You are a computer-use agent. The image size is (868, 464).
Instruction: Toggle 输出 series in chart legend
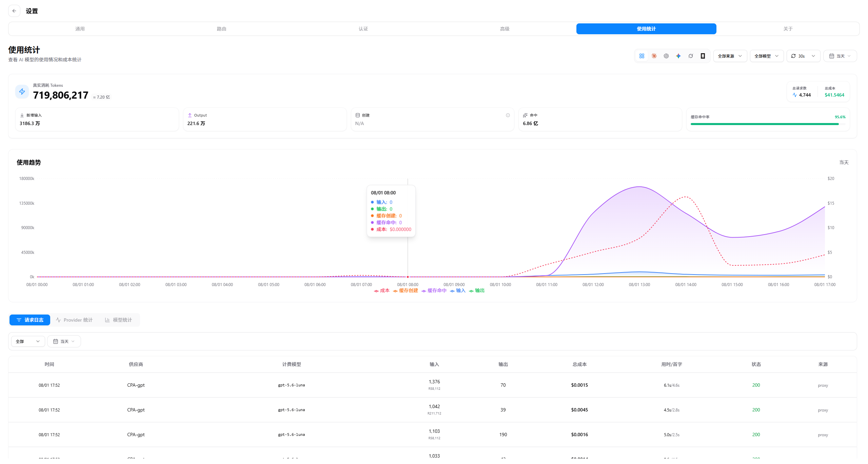click(477, 290)
